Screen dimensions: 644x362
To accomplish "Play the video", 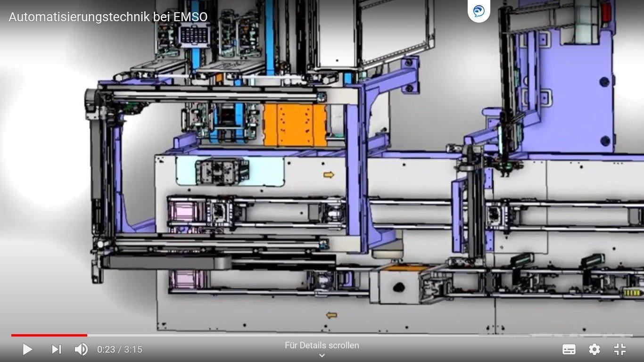I will (x=27, y=349).
